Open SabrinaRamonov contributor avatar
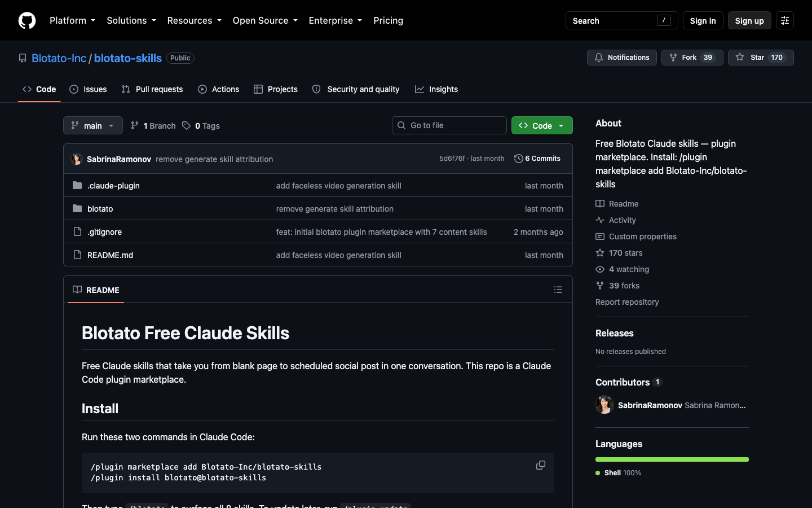Image resolution: width=812 pixels, height=508 pixels. click(x=604, y=405)
